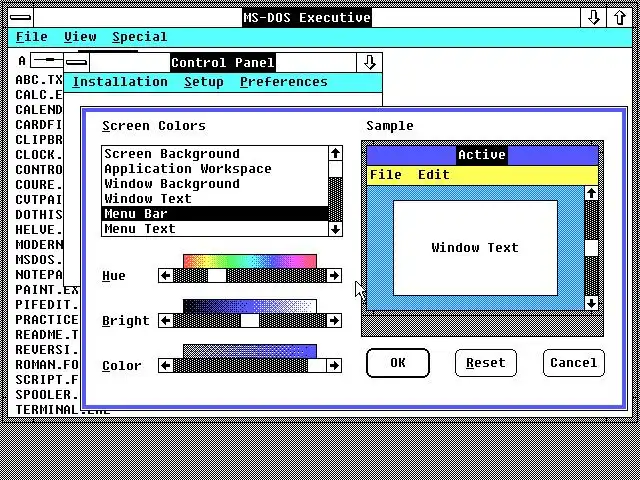Select the CONTRO file entry
640x480 pixels.
pos(39,169)
